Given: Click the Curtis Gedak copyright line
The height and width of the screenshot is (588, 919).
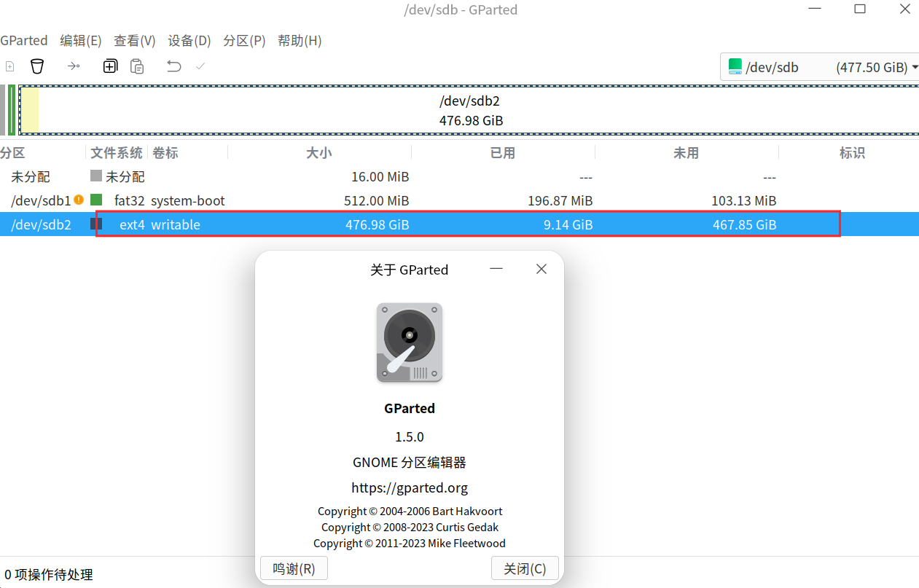Looking at the screenshot, I should tap(410, 527).
